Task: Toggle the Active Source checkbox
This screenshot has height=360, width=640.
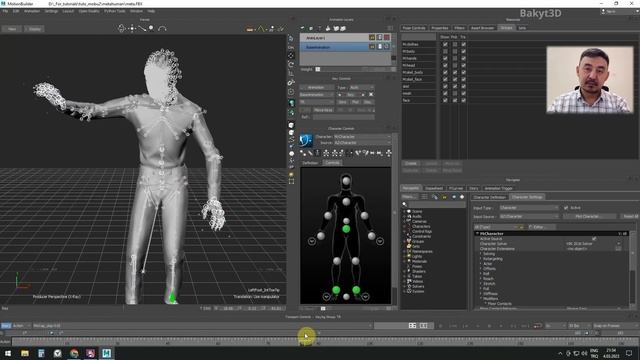Action: pyautogui.click(x=594, y=239)
